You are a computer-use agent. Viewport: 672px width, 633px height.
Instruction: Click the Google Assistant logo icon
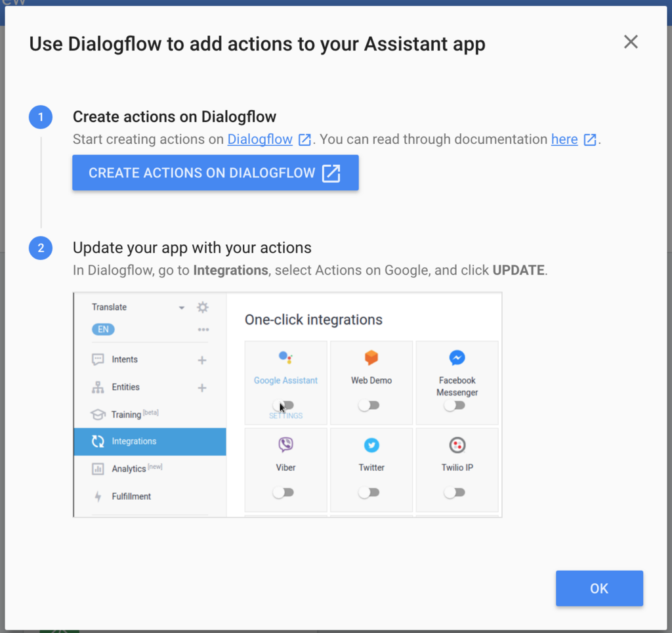coord(285,357)
